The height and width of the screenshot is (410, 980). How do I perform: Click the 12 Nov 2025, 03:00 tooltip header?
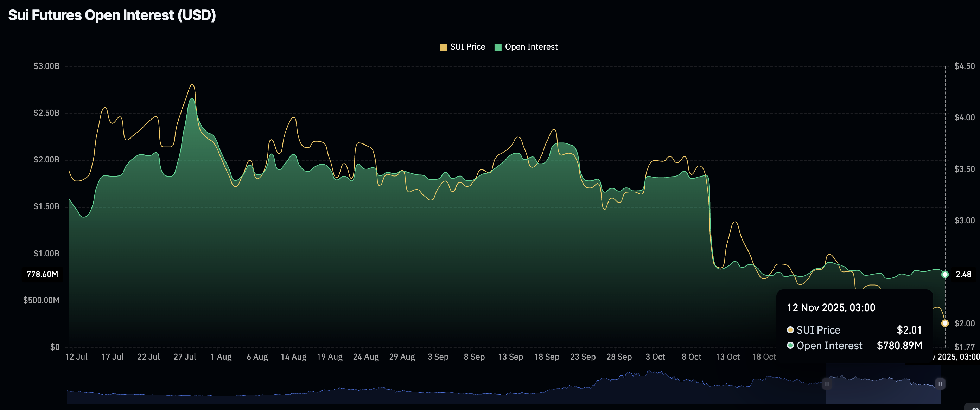pos(831,308)
